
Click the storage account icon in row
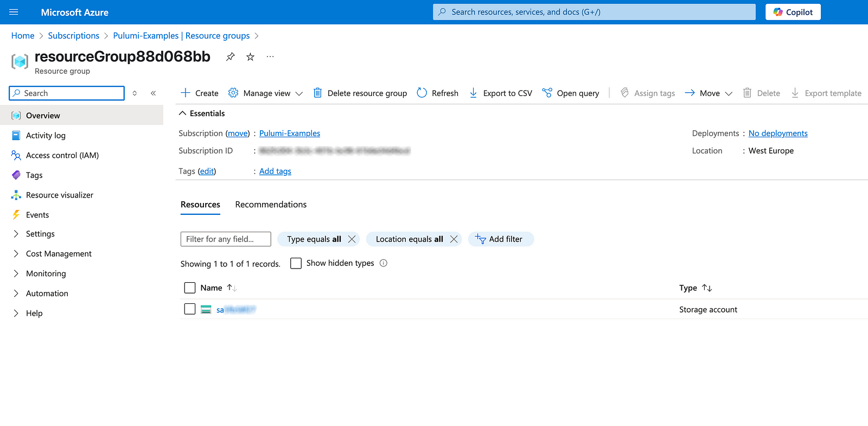(x=206, y=310)
